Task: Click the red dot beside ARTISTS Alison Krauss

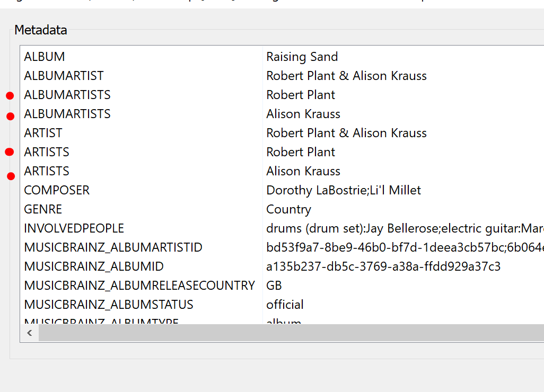Action: click(11, 176)
